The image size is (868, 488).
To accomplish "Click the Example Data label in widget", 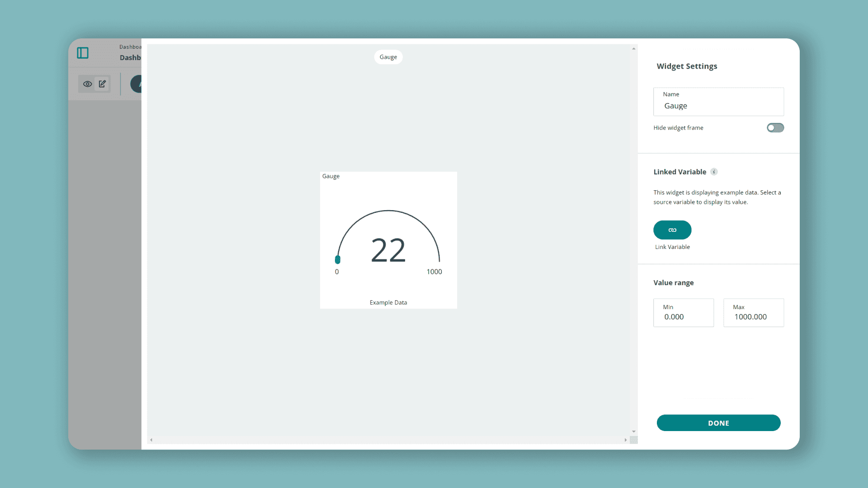I will click(388, 303).
